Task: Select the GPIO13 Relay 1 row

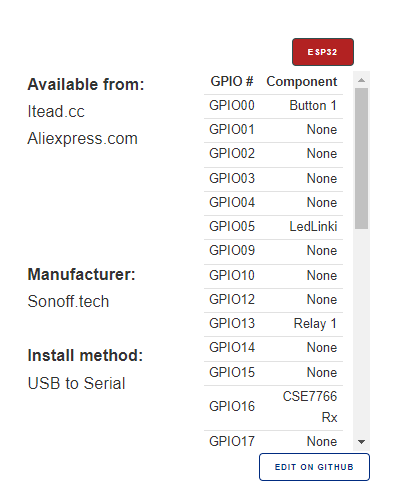Action: coord(273,324)
